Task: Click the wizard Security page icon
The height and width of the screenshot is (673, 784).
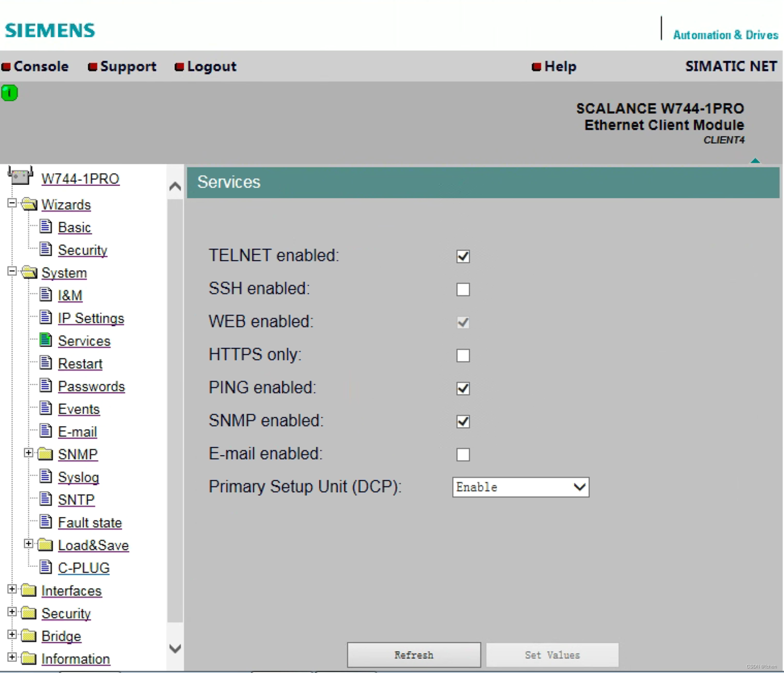Action: pyautogui.click(x=45, y=249)
